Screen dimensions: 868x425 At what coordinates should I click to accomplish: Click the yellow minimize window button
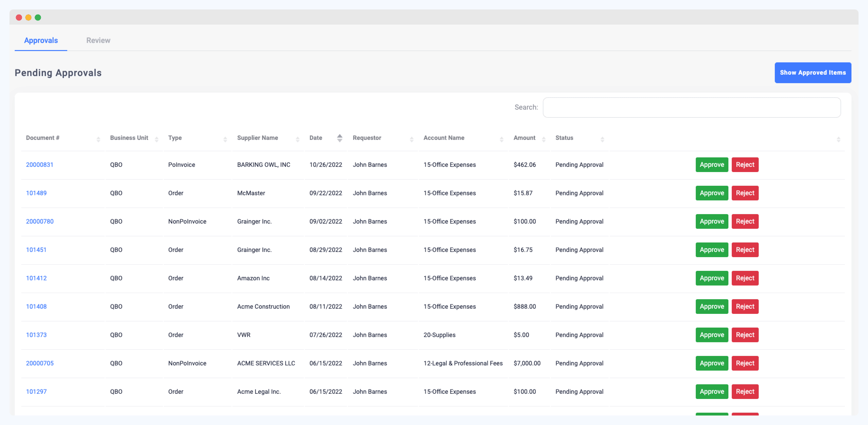pos(28,17)
